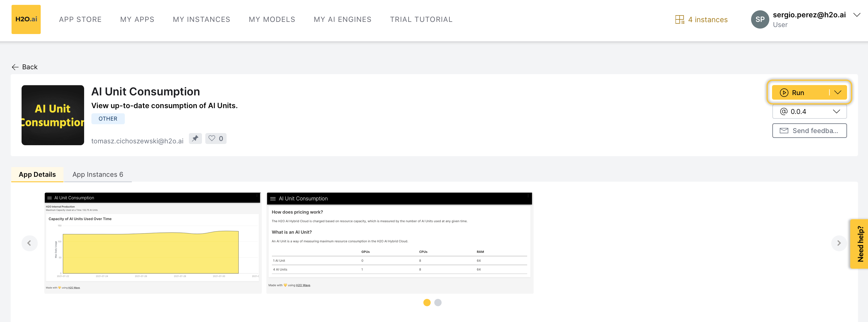Click the H2O.ai logo

coord(26,19)
